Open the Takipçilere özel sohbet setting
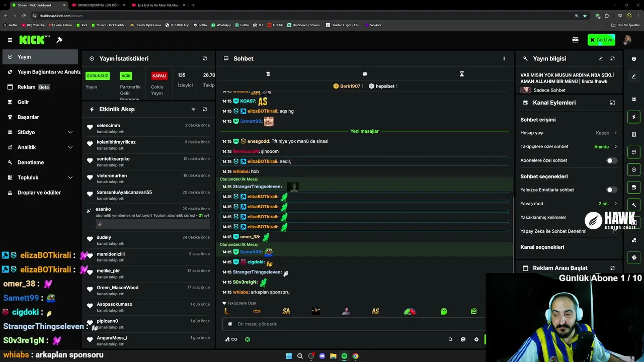This screenshot has width=644, height=362. pos(569,147)
